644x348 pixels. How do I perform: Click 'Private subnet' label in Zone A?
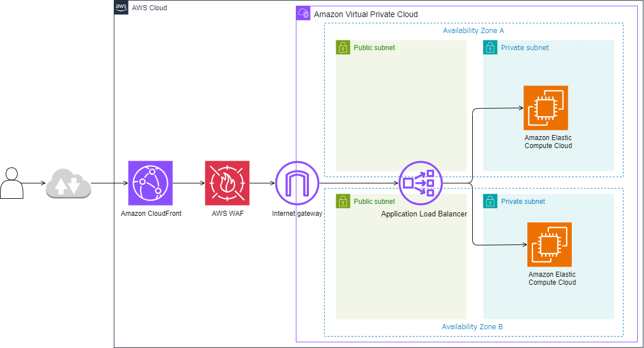[x=525, y=48]
